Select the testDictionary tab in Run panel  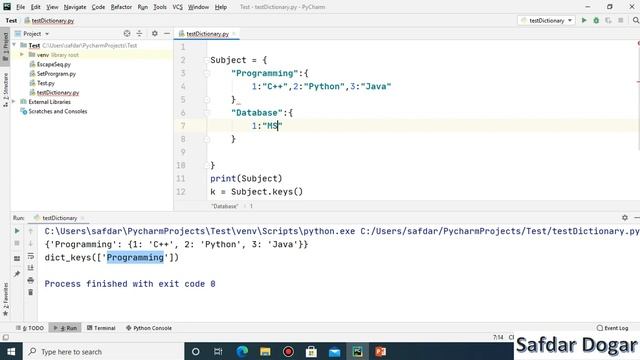tap(60, 218)
